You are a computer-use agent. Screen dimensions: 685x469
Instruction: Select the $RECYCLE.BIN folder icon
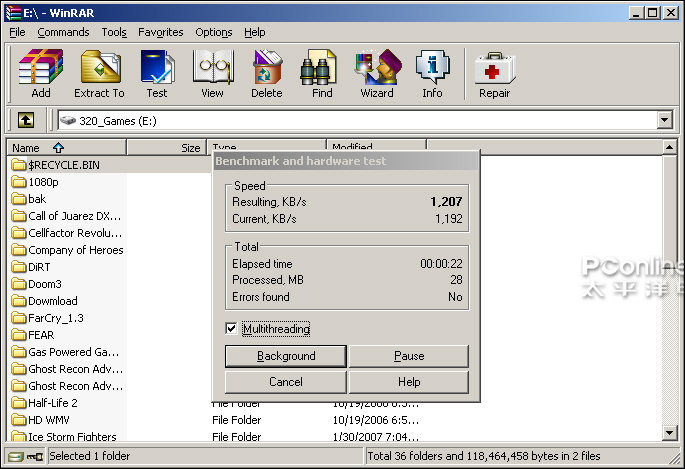tap(18, 165)
